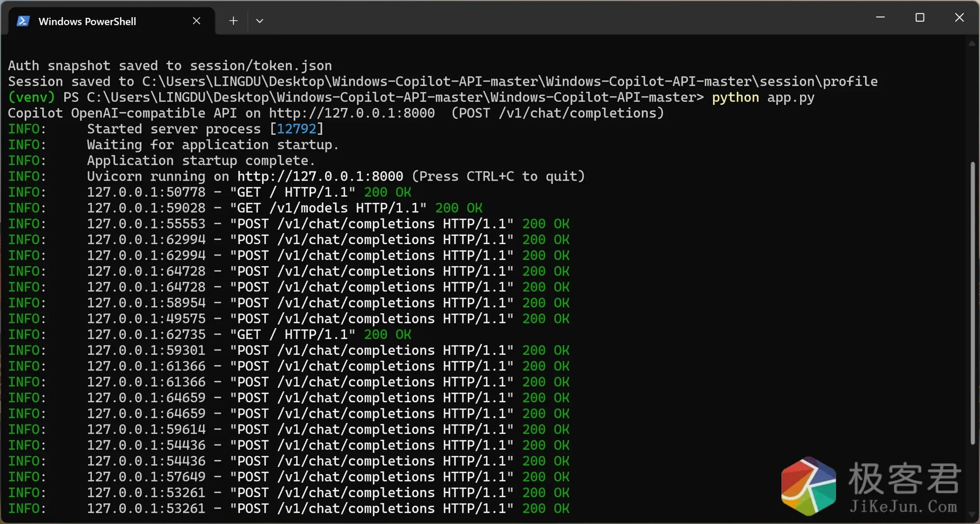The height and width of the screenshot is (524, 980).
Task: Select the Windows PowerShell tab
Action: (111, 21)
